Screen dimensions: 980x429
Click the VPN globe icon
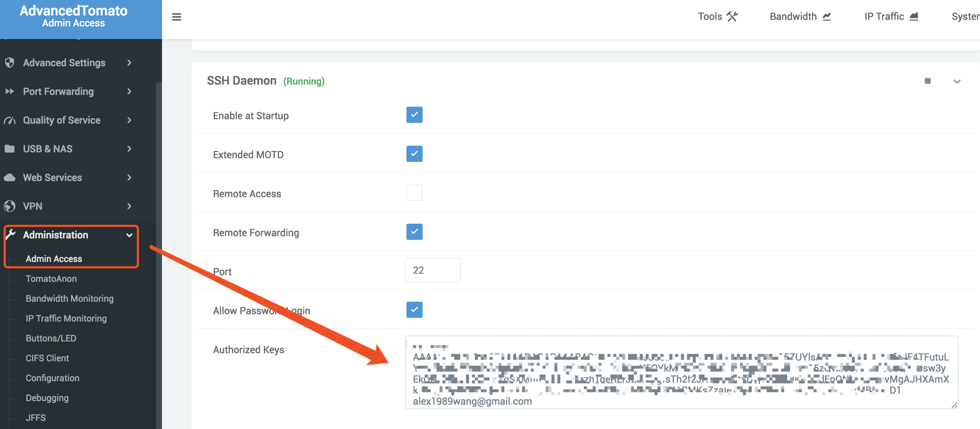click(x=10, y=206)
